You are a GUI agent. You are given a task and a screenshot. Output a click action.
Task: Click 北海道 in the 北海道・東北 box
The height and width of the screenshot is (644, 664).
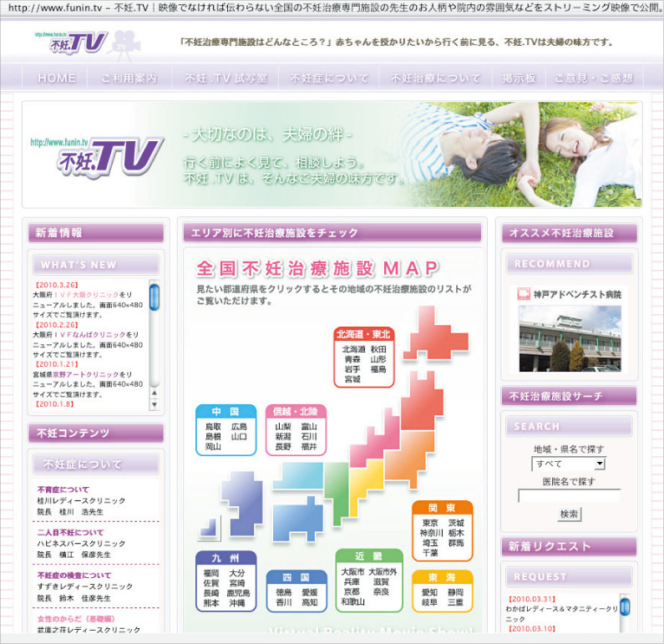pos(353,349)
